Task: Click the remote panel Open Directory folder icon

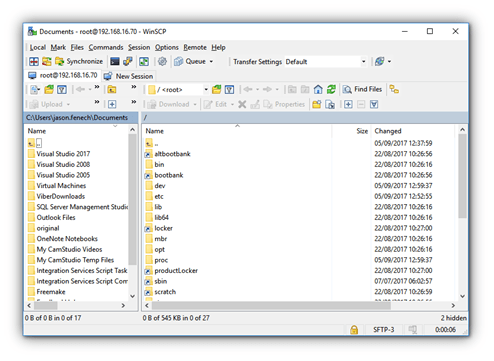Action: point(217,89)
